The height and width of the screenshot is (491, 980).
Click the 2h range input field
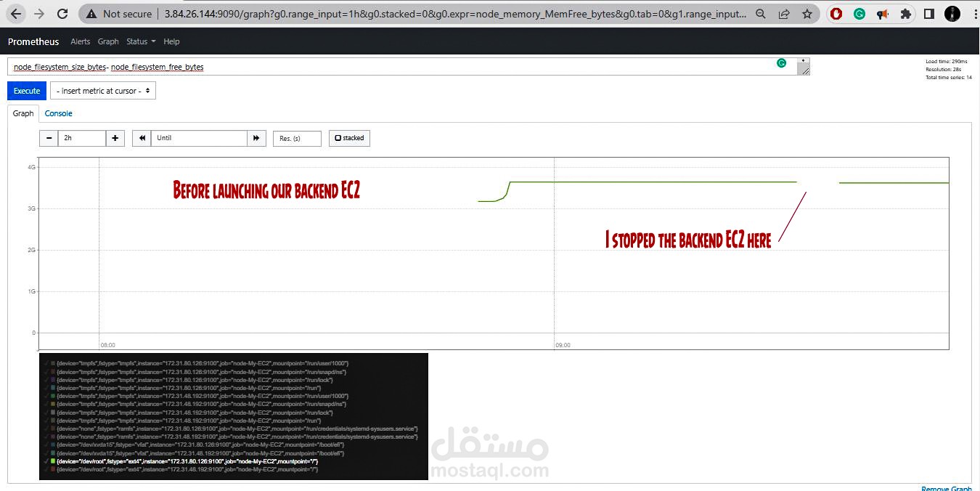click(x=82, y=138)
